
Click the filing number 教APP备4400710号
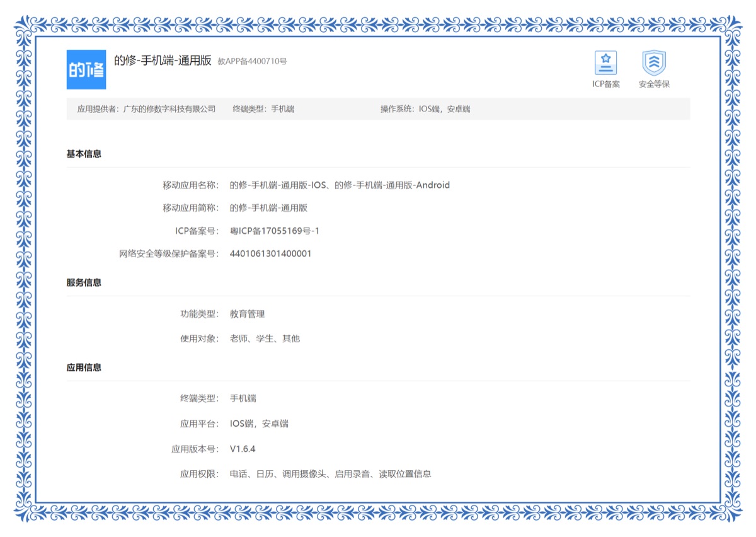tap(252, 62)
